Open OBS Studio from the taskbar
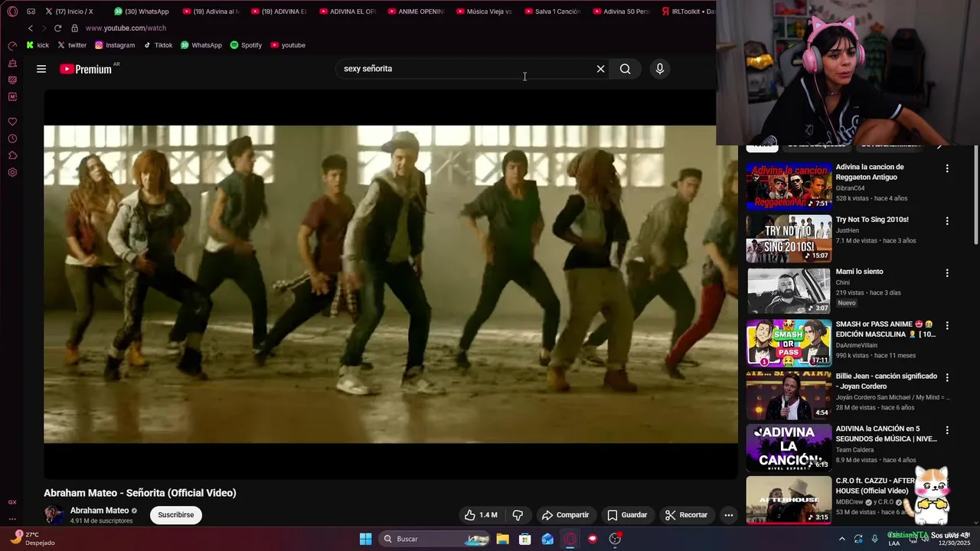 pos(615,539)
